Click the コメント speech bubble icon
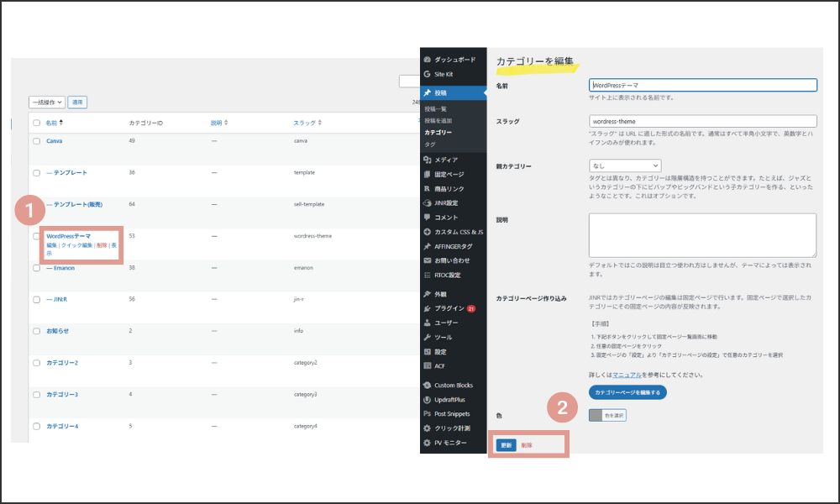The height and width of the screenshot is (504, 840). (x=427, y=217)
